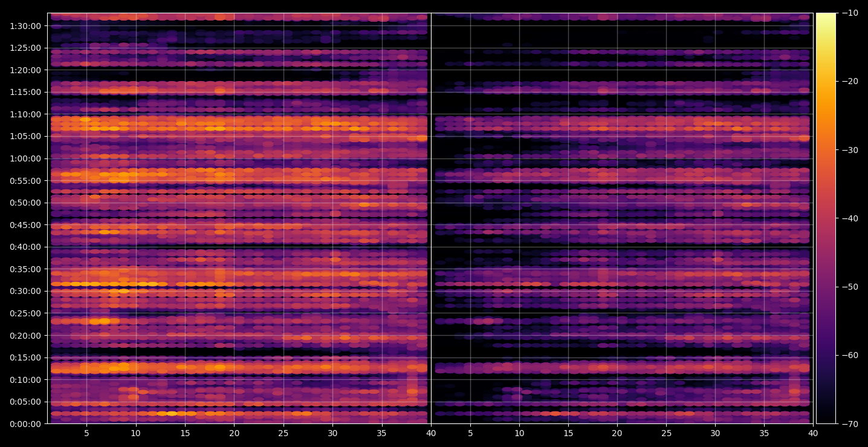
Task: Pick the 1:10:00 tick label
Action: click(25, 114)
